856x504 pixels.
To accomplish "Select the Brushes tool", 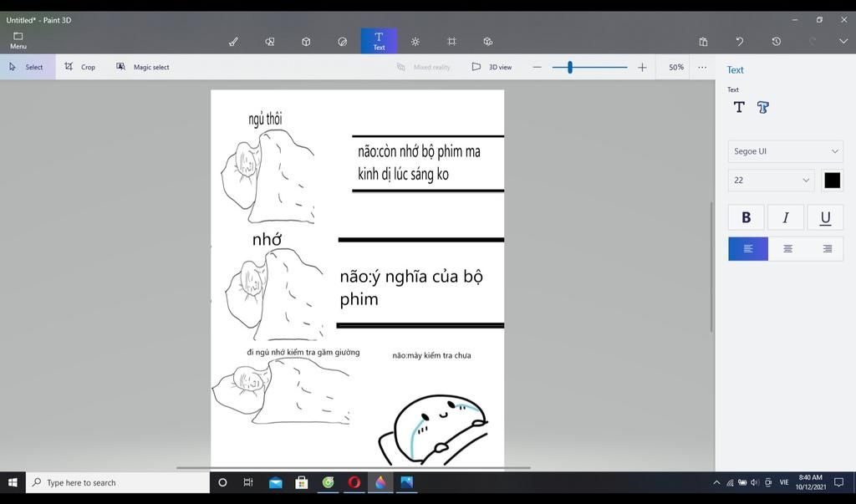I will [233, 42].
